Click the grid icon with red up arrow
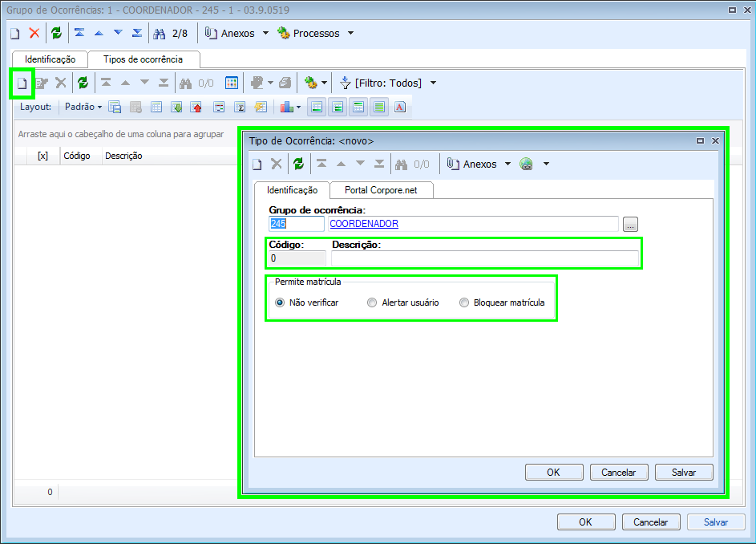Viewport: 756px width, 544px height. [x=196, y=108]
